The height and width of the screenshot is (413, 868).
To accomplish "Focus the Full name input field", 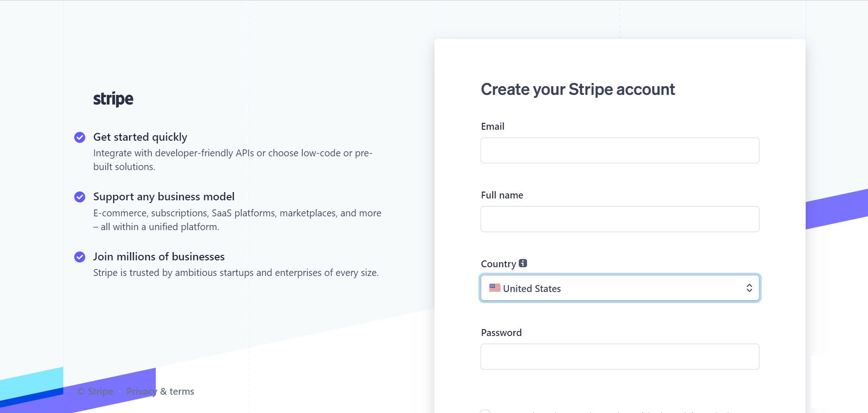I will tap(620, 219).
